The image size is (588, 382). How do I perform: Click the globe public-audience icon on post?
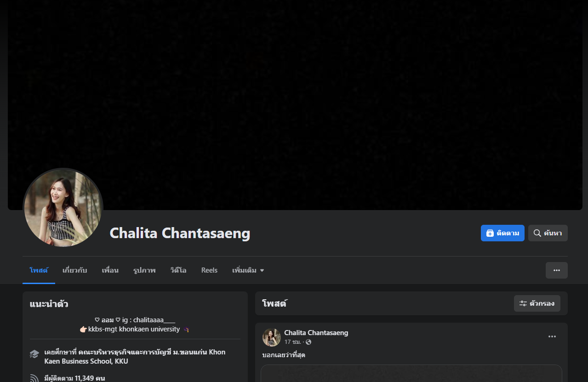point(308,342)
